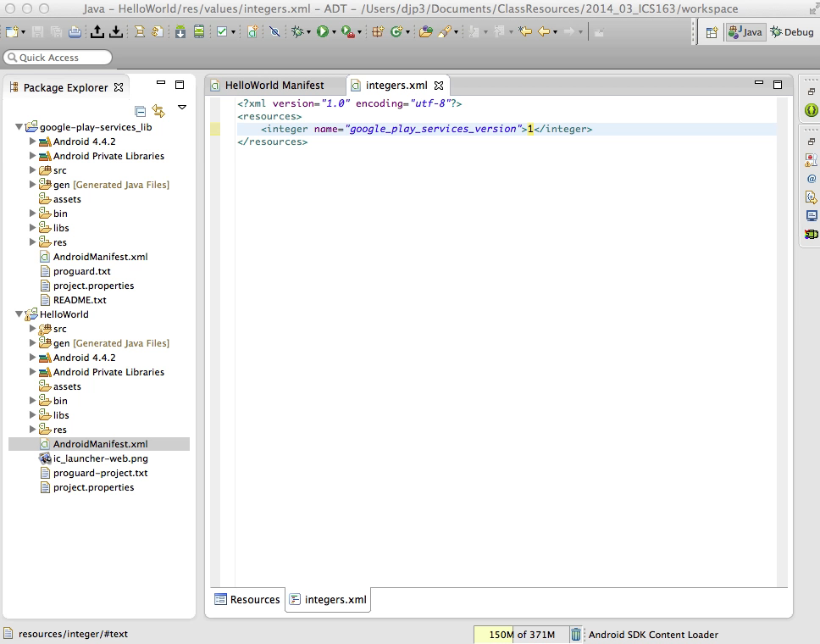Screen dimensions: 820x644
Task: Open the Android Virtual Device Manager
Action: coord(198,32)
